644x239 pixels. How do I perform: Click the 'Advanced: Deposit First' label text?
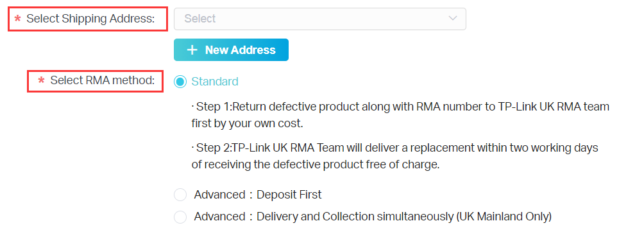[x=258, y=195]
